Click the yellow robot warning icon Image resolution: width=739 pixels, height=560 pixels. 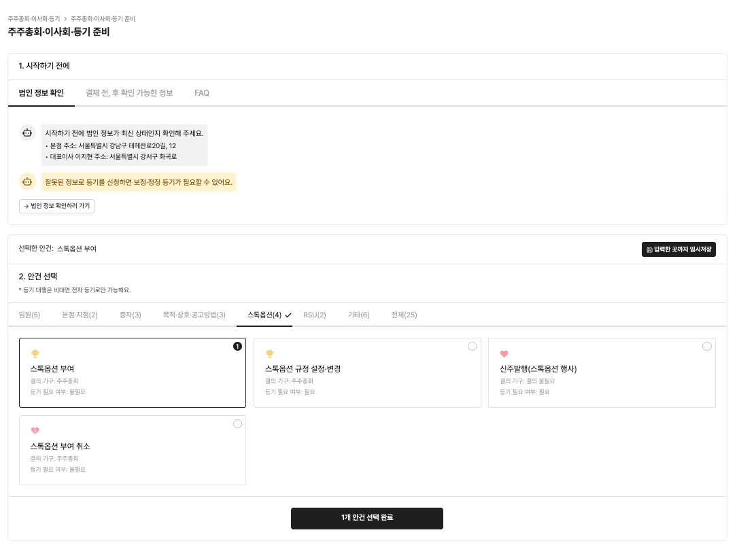tap(27, 181)
